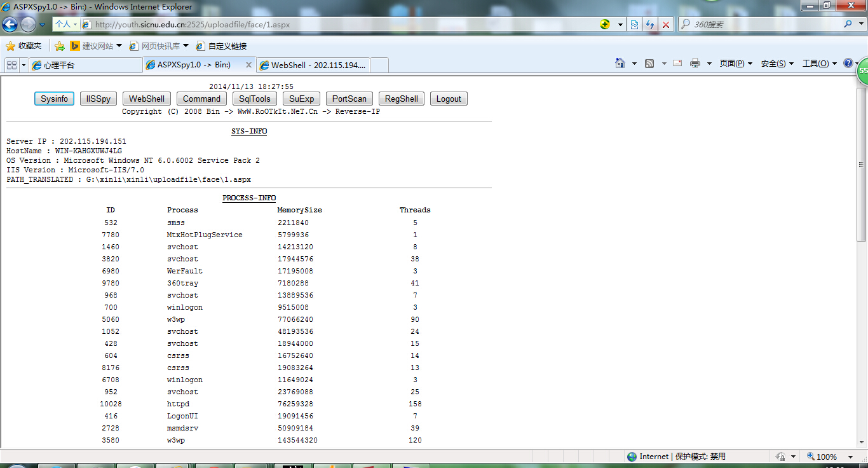Screen dimensions: 868x468
Task: Expand the zoom level dropdown arrow
Action: (x=850, y=457)
